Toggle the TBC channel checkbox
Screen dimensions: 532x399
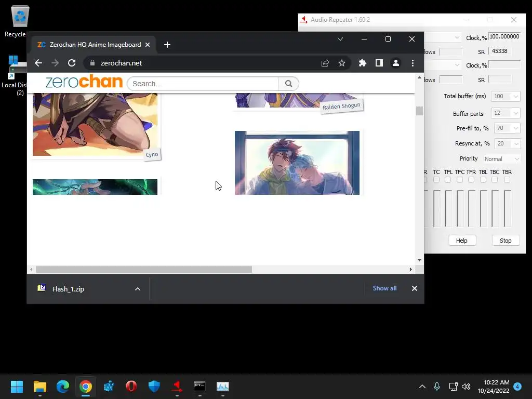[495, 180]
